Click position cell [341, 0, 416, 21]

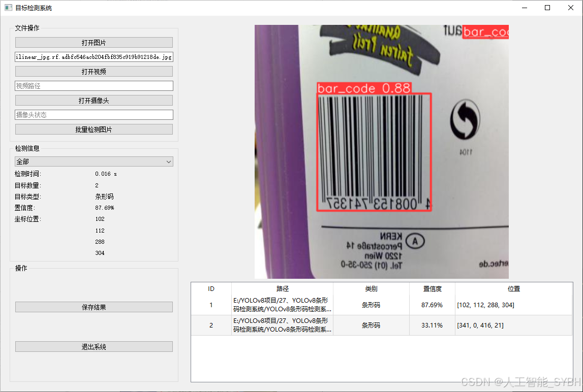coord(514,325)
